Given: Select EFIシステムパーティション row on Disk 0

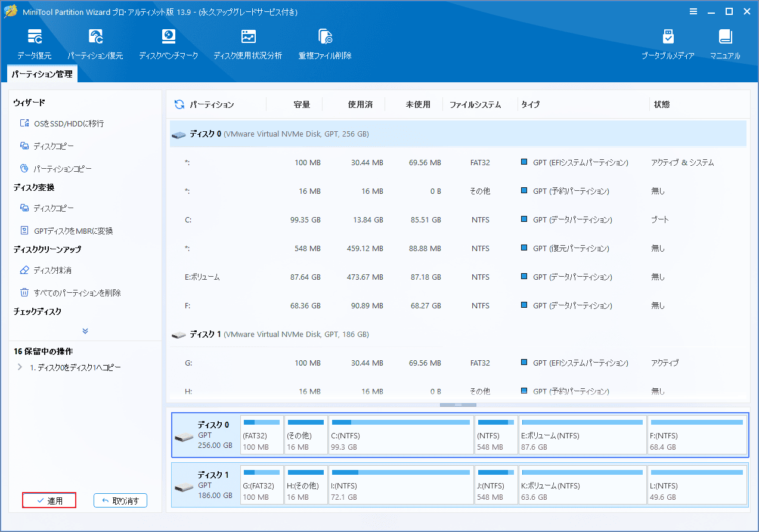Looking at the screenshot, I should click(x=458, y=163).
